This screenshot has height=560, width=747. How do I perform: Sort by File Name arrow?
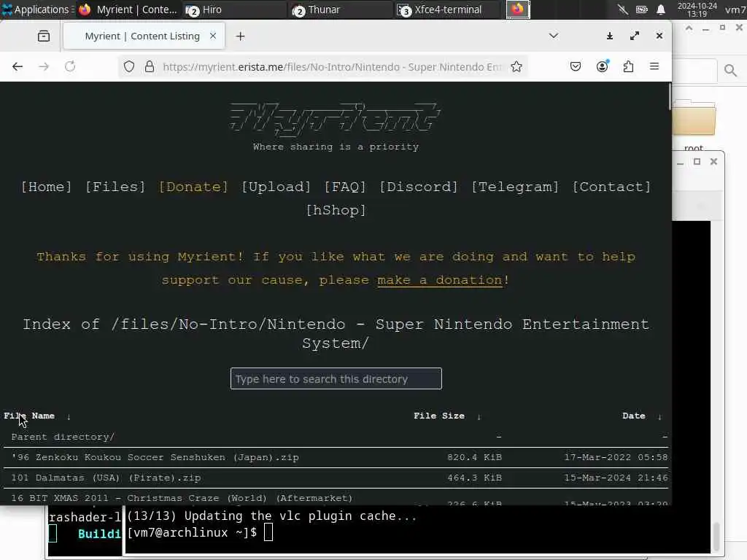[x=69, y=416]
